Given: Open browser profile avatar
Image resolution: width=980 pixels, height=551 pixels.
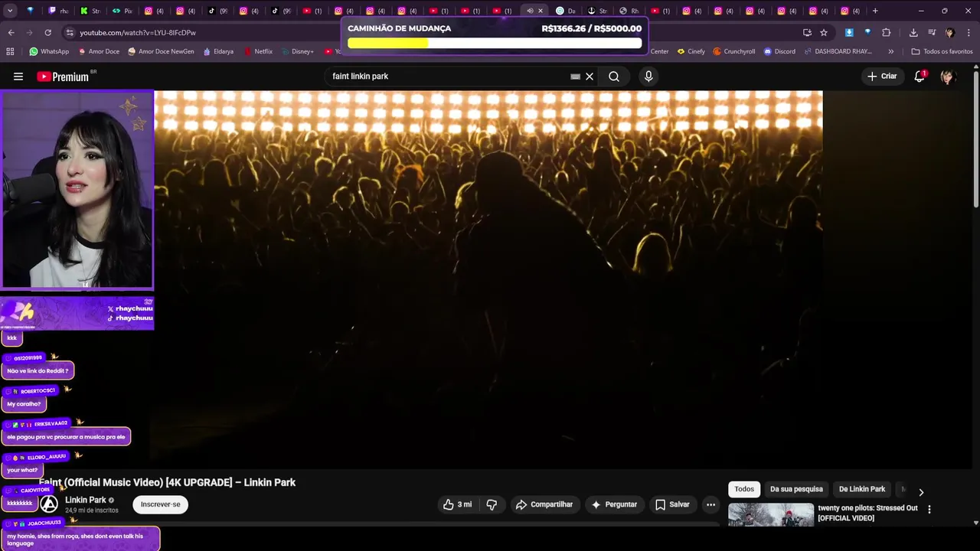Looking at the screenshot, I should [x=950, y=33].
